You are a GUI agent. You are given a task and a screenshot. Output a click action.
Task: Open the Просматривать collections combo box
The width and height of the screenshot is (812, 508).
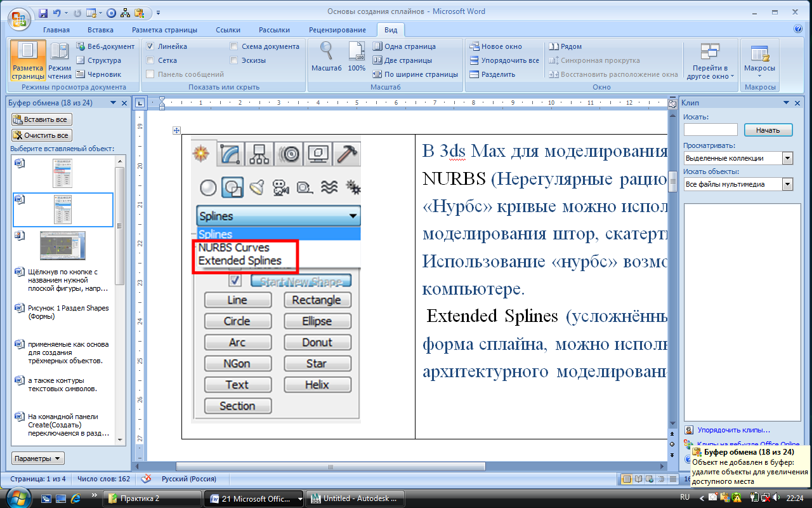coord(738,158)
